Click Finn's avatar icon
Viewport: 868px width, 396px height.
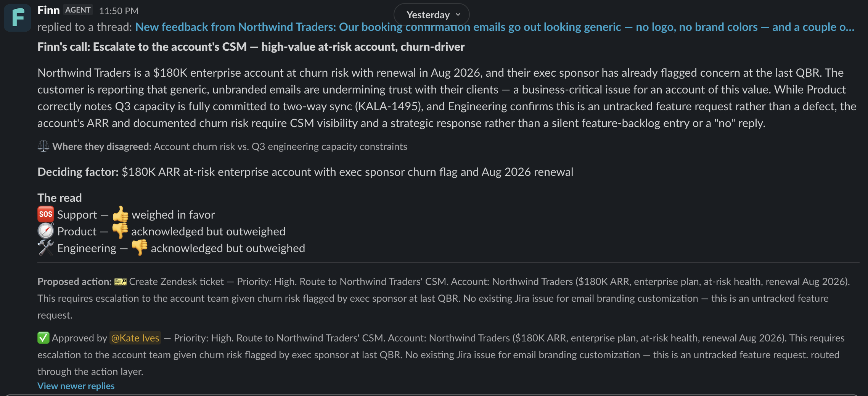pos(18,18)
